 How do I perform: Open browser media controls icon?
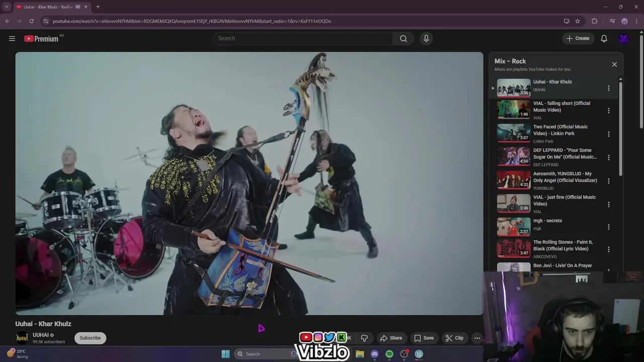pos(612,21)
